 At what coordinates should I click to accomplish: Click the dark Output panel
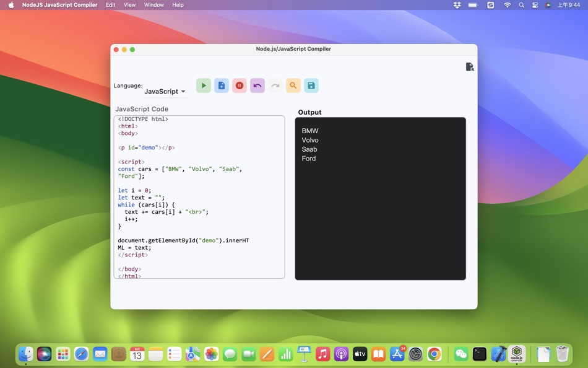pyautogui.click(x=380, y=198)
